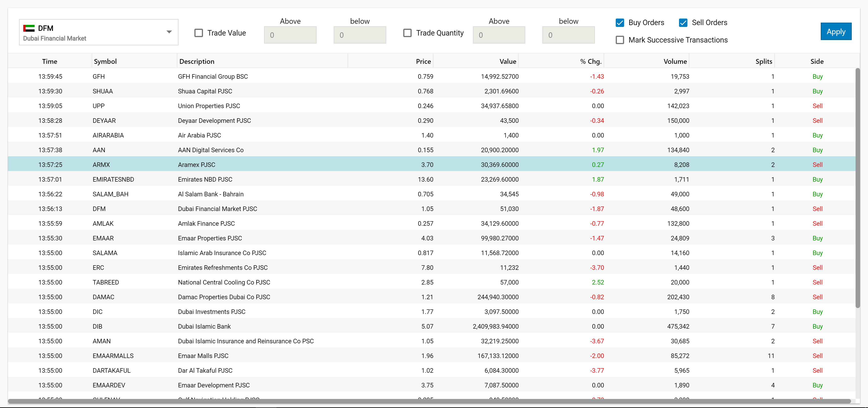Sort by the Volume column header
This screenshot has width=868, height=408.
646,61
